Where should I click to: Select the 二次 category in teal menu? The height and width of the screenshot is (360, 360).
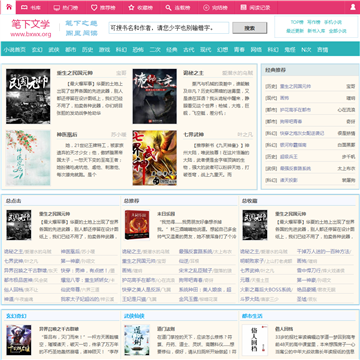coord(155,50)
